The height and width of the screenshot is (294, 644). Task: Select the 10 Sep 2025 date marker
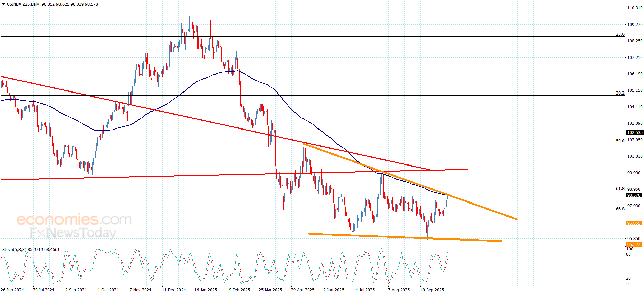[x=432, y=290]
